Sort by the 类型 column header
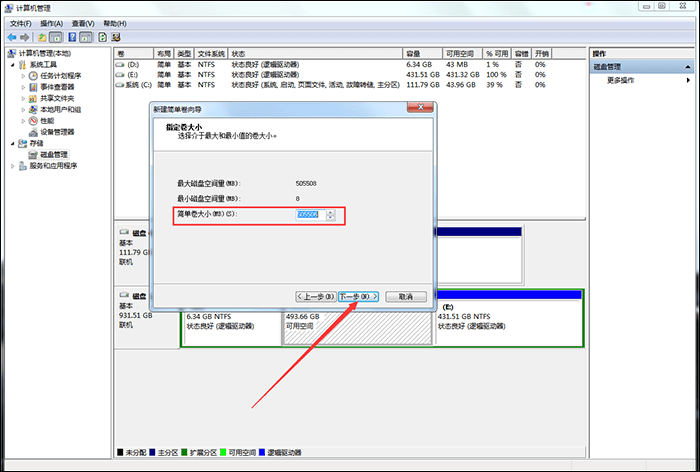The height and width of the screenshot is (472, 700). [x=184, y=54]
